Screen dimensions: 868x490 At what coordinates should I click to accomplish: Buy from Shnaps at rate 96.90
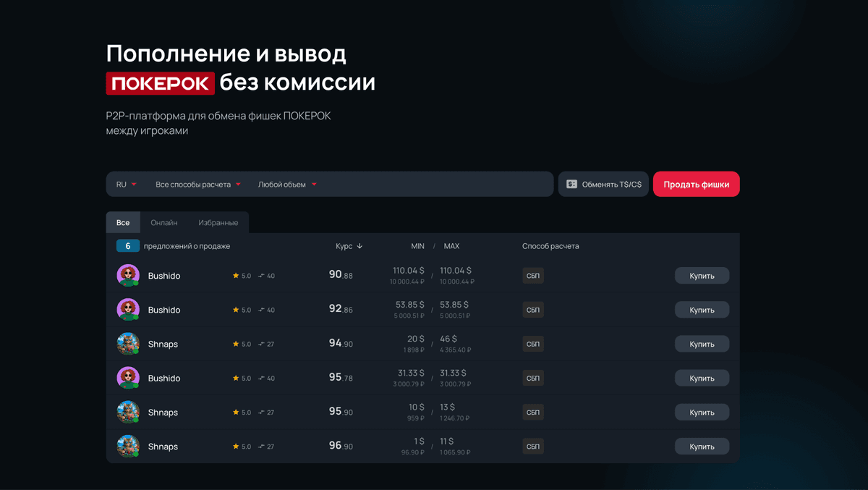pos(702,447)
